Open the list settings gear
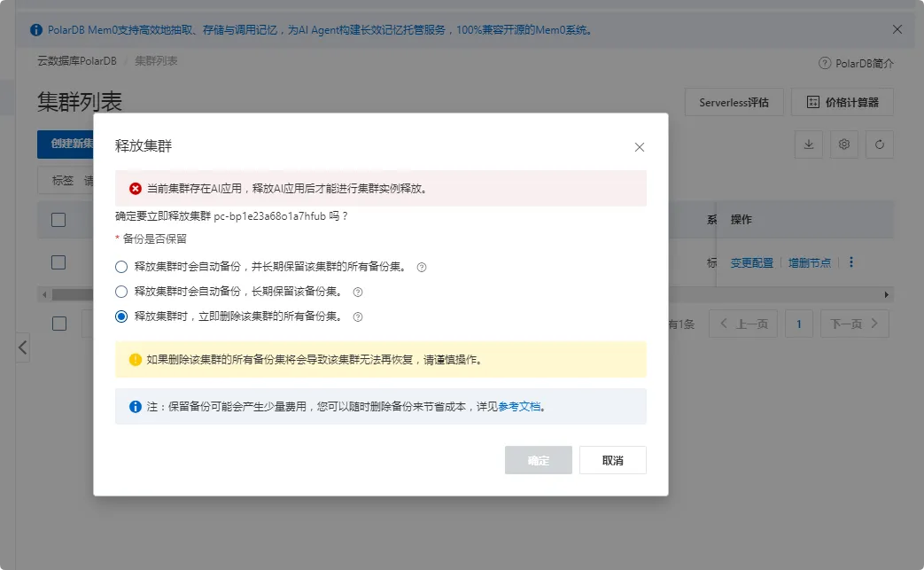This screenshot has width=924, height=570. point(843,144)
